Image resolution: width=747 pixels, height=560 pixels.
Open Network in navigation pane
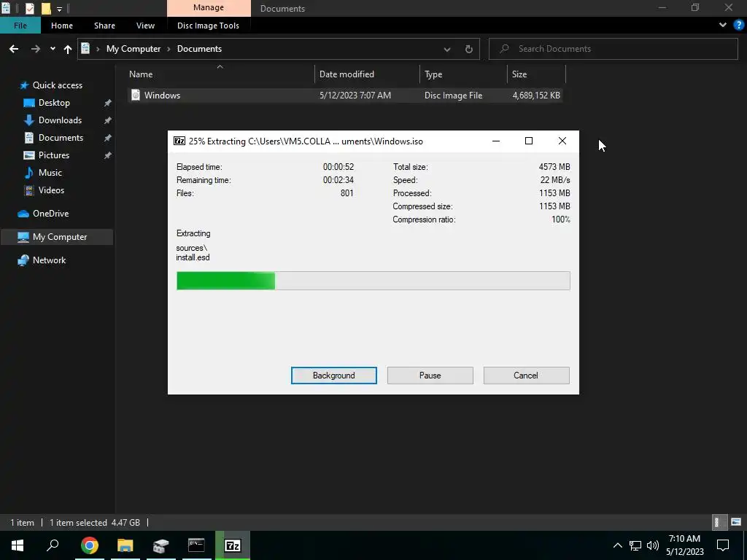(49, 260)
